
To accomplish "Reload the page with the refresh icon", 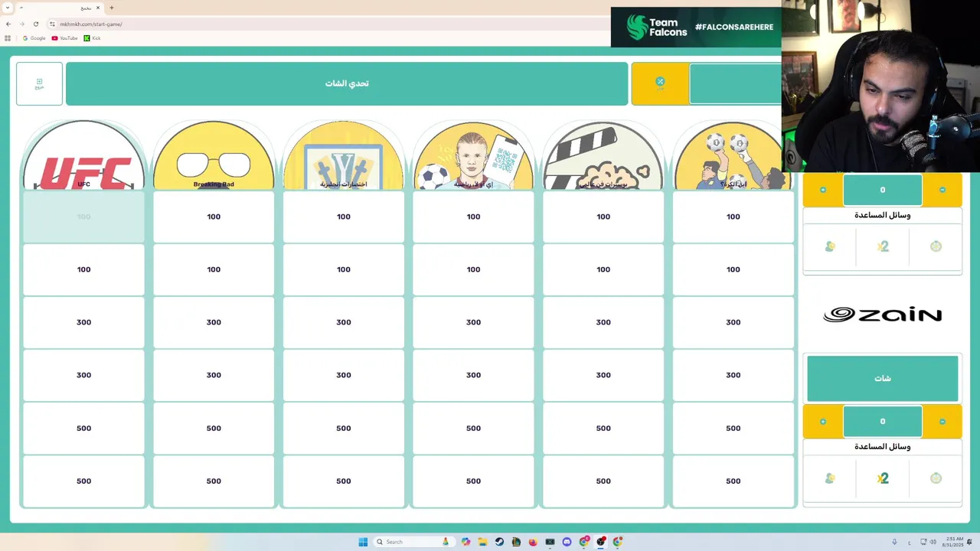I will pos(35,24).
